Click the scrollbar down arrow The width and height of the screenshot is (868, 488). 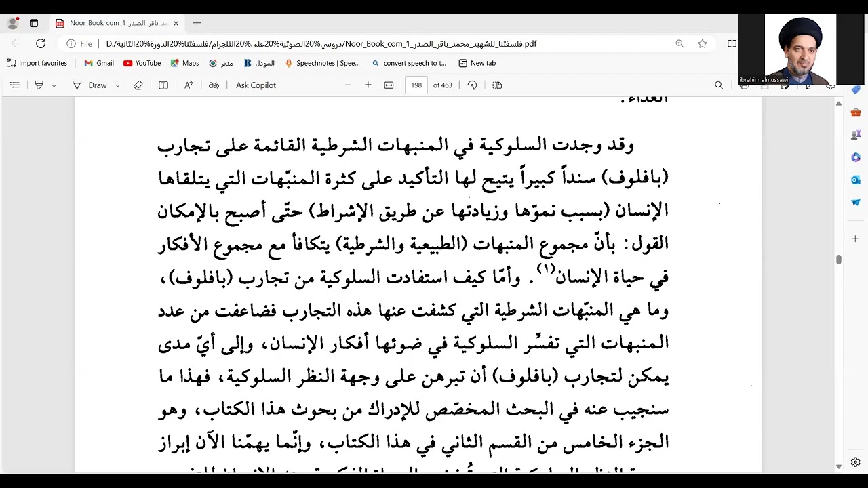tap(839, 466)
